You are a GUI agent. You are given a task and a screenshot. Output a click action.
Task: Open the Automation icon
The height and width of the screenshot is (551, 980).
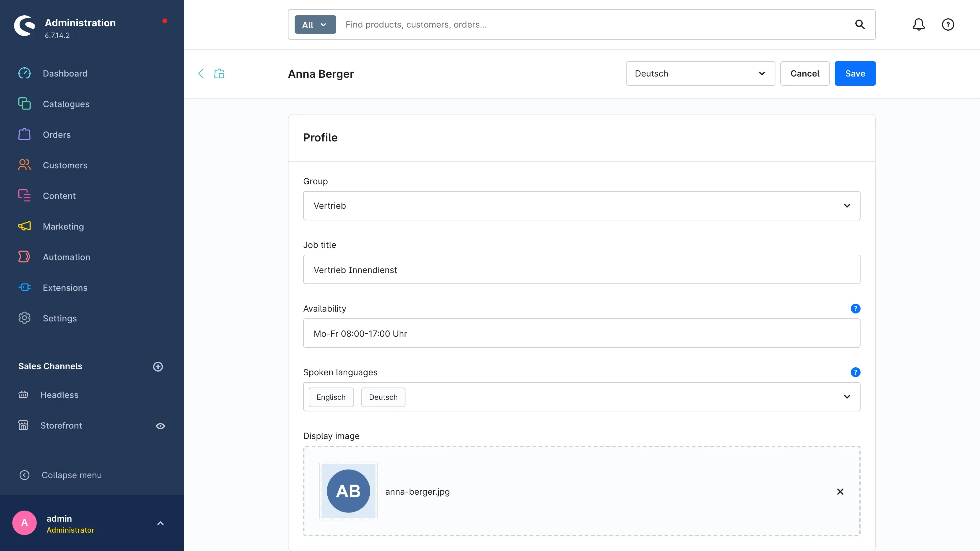pos(24,257)
